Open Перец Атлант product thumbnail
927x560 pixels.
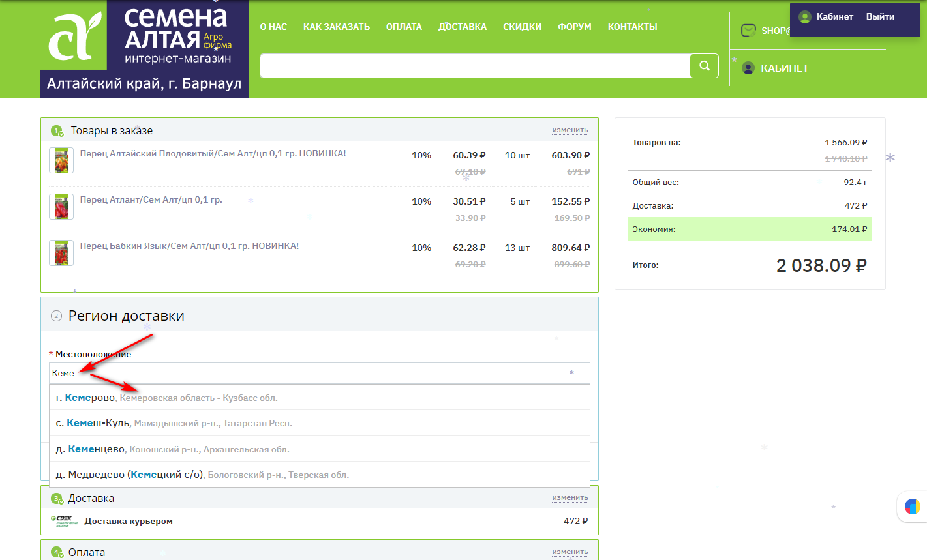coord(61,207)
